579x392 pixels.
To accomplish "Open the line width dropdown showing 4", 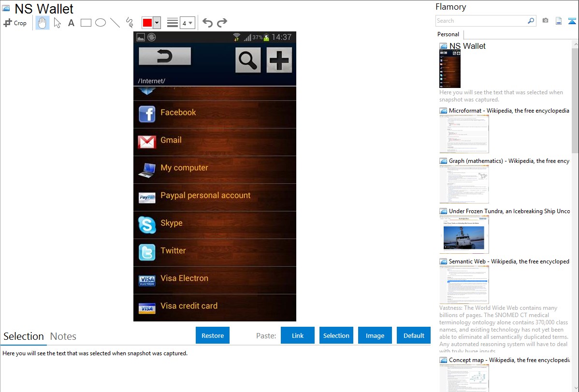I will [188, 23].
